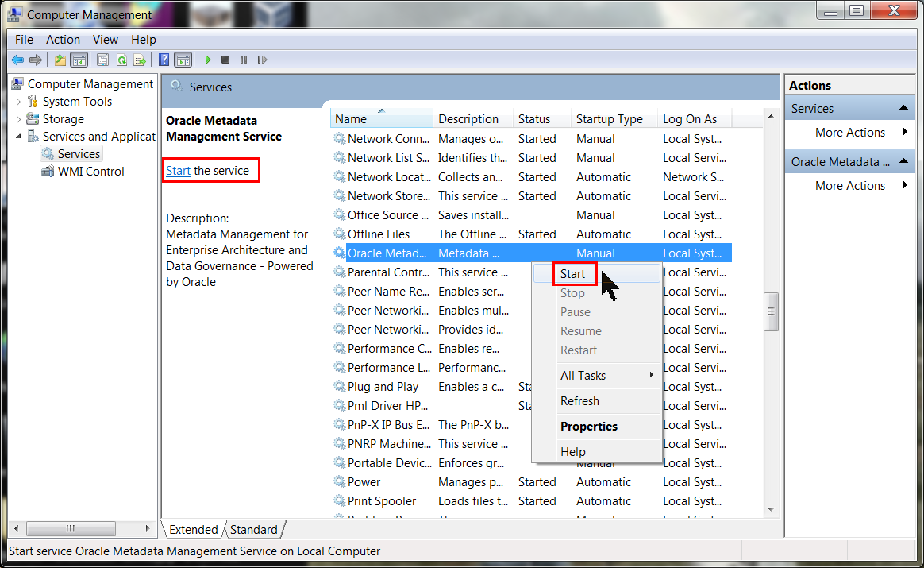924x568 pixels.
Task: Click the back navigation arrow
Action: (x=17, y=59)
